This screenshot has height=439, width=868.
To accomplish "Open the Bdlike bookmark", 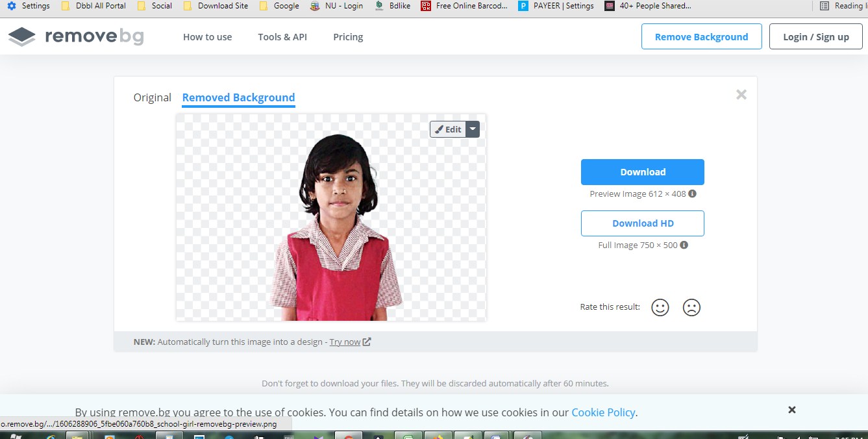I will click(x=392, y=6).
